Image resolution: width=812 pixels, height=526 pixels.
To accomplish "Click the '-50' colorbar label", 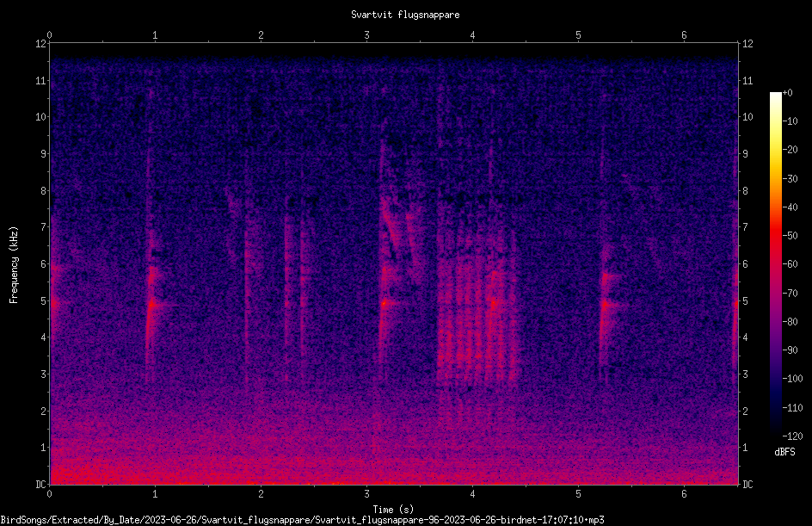I will 790,236.
